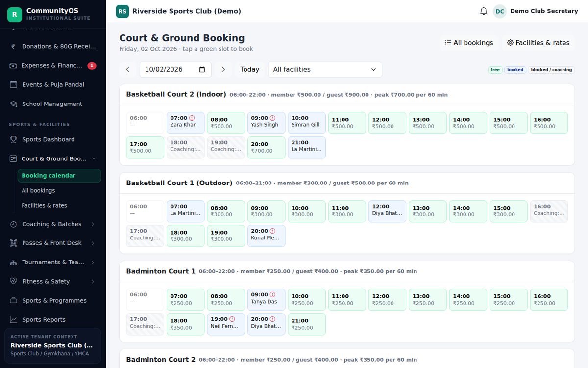Open Simran Gill 10:00 booking
588x368 pixels.
coord(307,123)
